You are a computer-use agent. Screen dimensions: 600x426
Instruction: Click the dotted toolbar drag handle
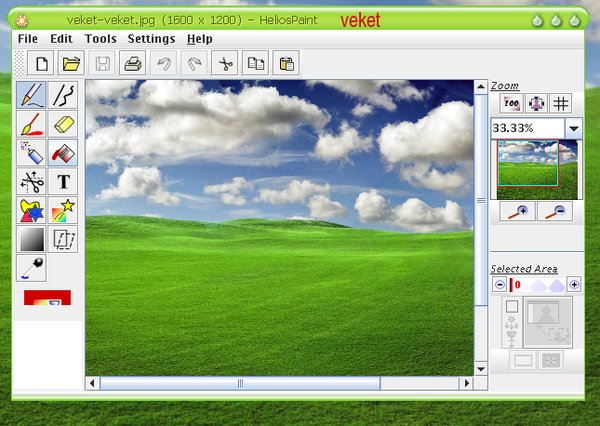tap(19, 63)
